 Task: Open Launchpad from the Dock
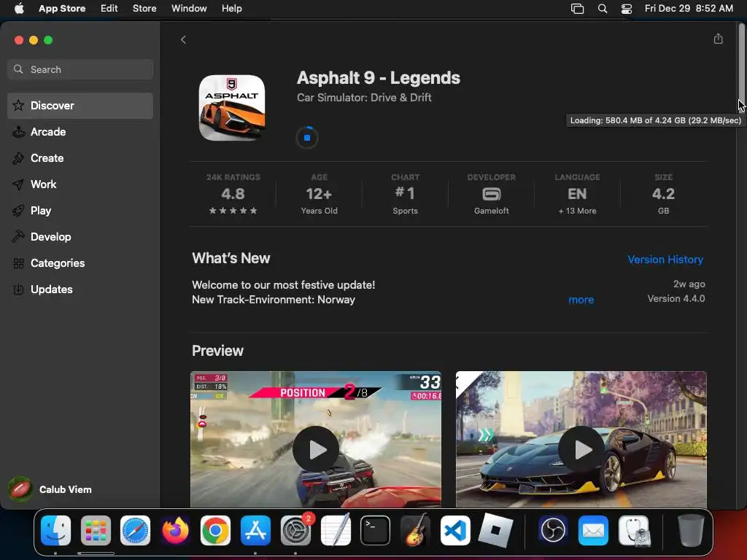tap(96, 531)
